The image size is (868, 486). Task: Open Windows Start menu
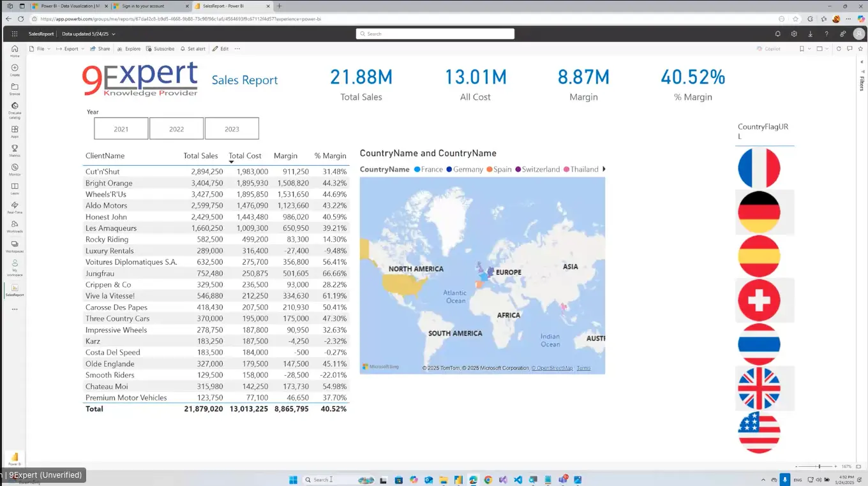294,480
